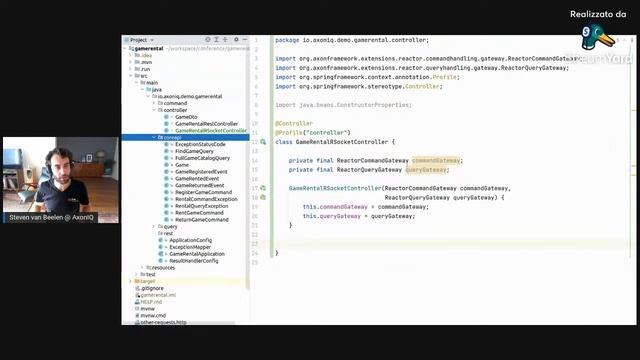Expand the test folder arrow
Viewport: 640px width, 360px height.
tap(136, 274)
